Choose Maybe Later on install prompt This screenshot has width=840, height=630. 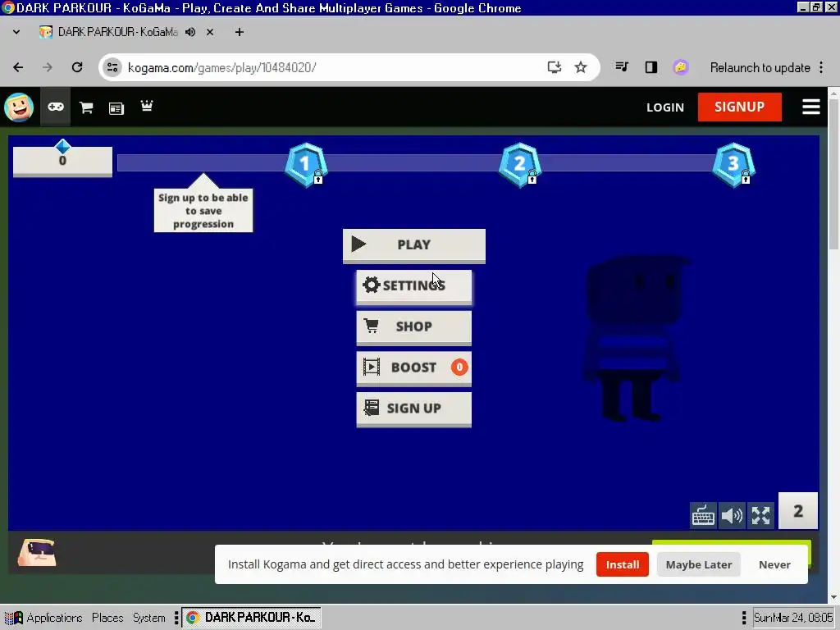[x=699, y=564]
